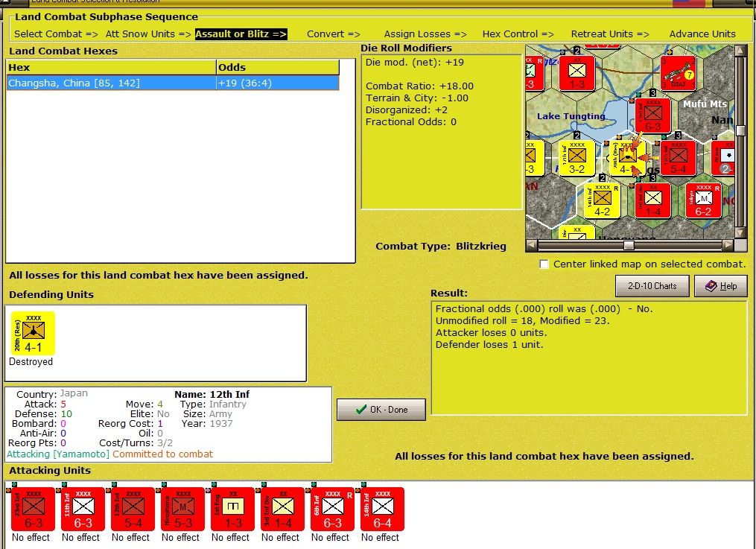Click the yellow 3-2 army counter on the map
This screenshot has width=756, height=549.
(576, 158)
